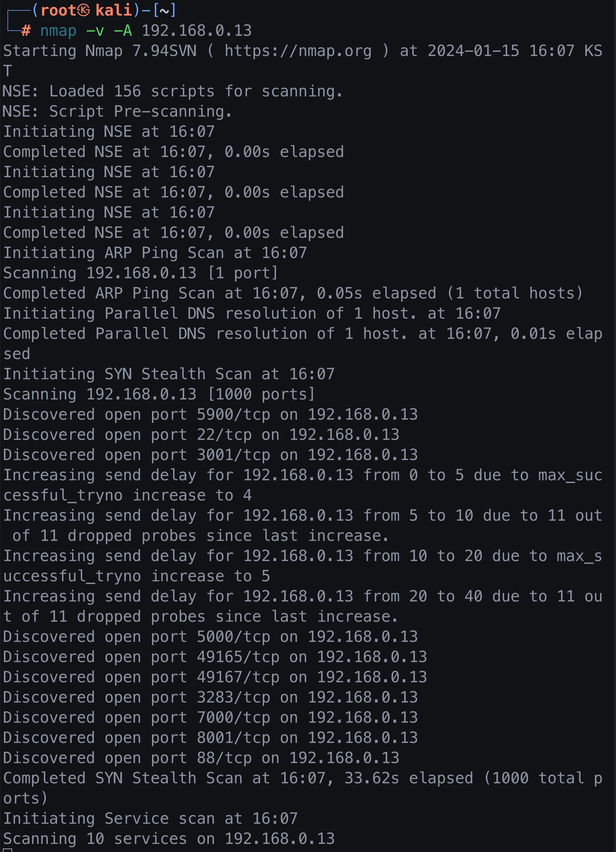Select port 5900/tcp in the scan output

tap(233, 414)
